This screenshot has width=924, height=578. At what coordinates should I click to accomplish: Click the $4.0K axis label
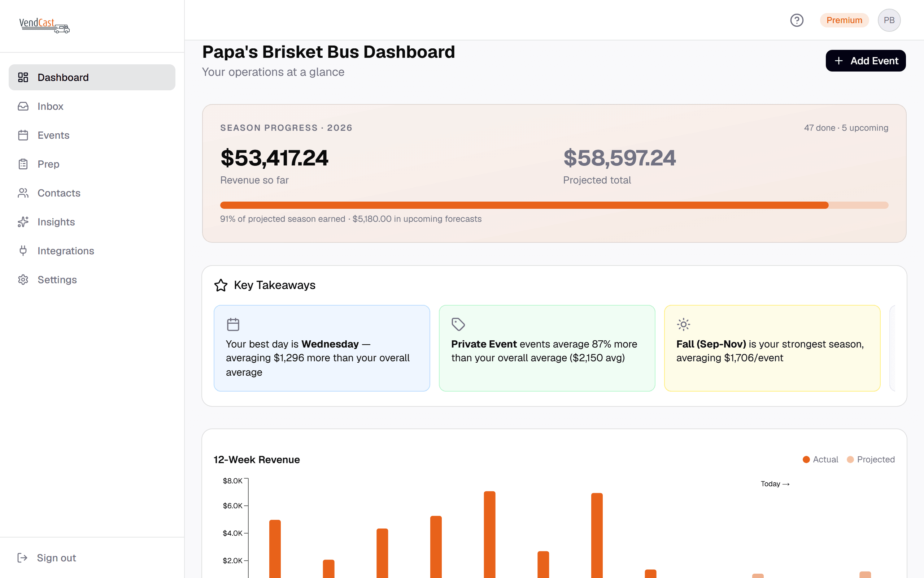pyautogui.click(x=232, y=533)
